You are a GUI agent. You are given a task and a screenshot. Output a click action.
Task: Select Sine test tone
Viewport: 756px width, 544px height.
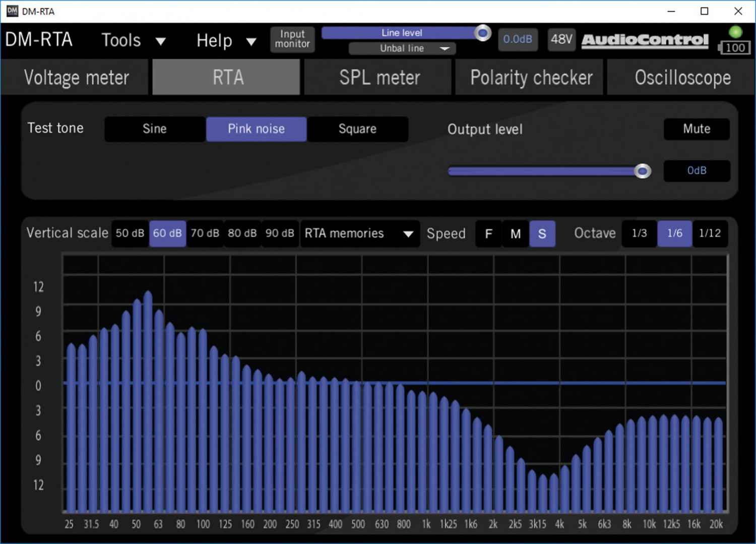155,129
